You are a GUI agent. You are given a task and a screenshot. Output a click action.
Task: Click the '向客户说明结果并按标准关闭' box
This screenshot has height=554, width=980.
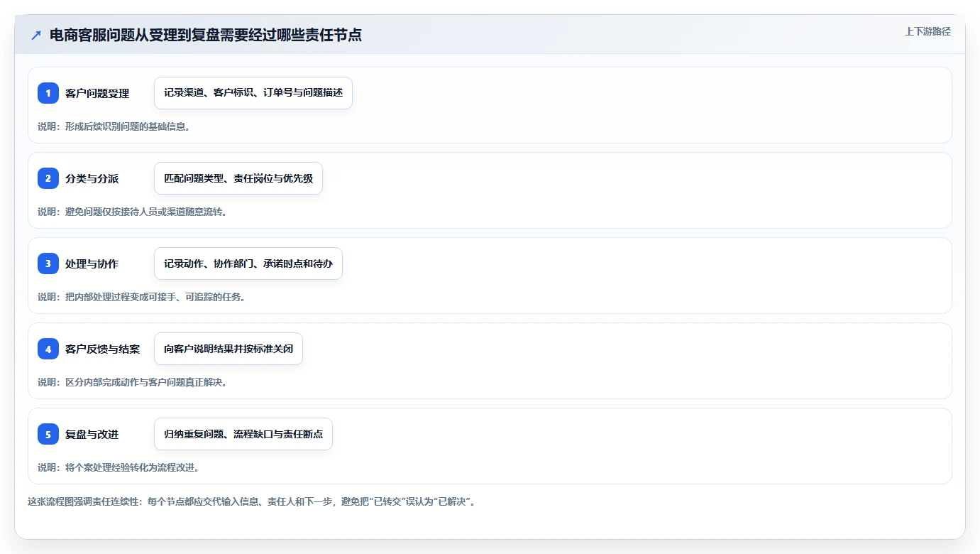pos(229,349)
